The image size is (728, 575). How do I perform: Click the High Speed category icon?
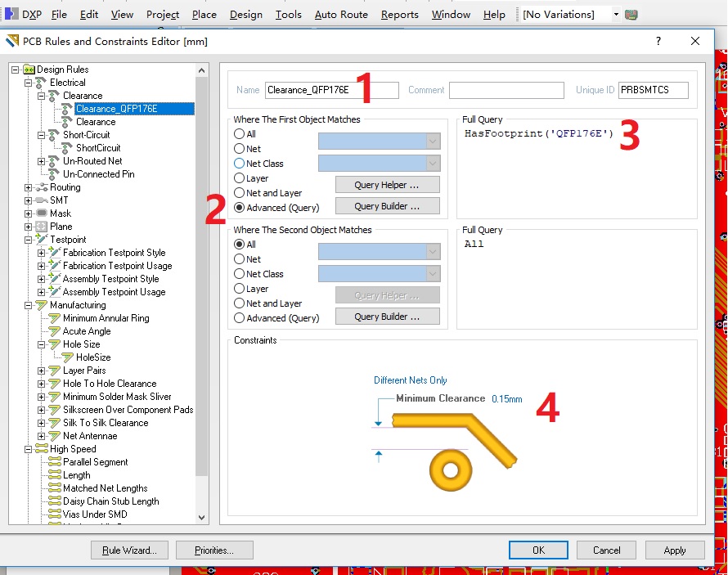42,449
